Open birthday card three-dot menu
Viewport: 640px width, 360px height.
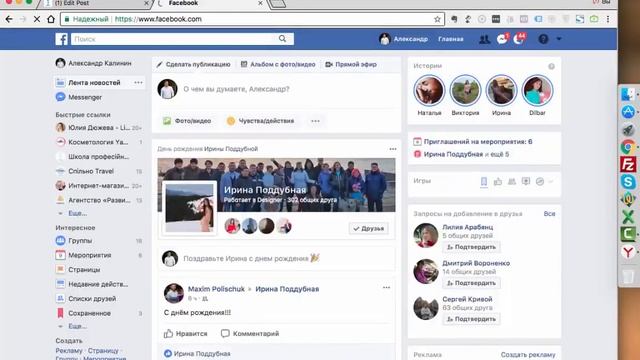click(393, 149)
